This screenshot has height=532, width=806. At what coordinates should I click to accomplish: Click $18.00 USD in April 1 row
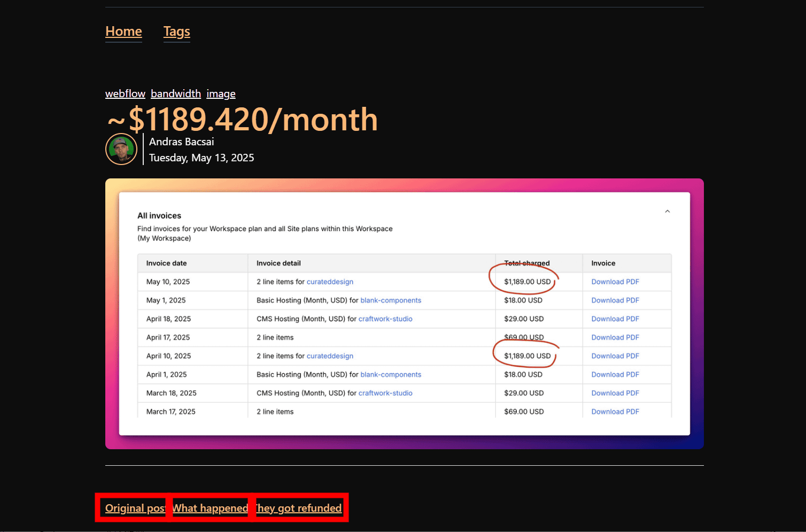pos(523,374)
